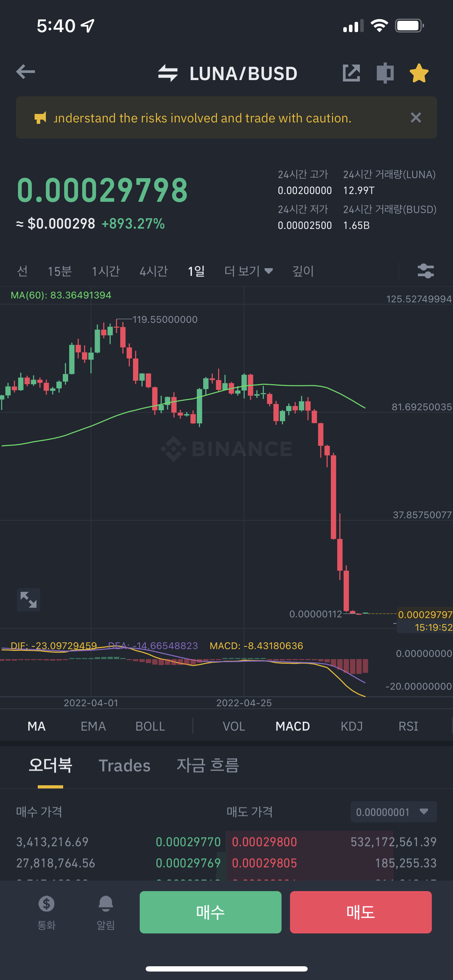
Task: Tap the MACD: -8.43180636 label
Action: click(x=256, y=646)
